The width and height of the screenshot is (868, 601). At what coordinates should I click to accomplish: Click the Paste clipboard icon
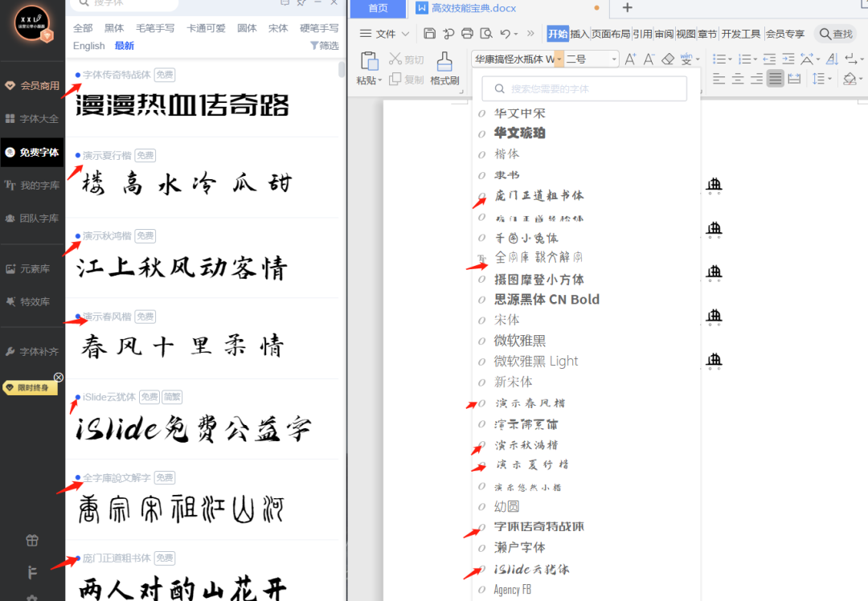[x=369, y=61]
